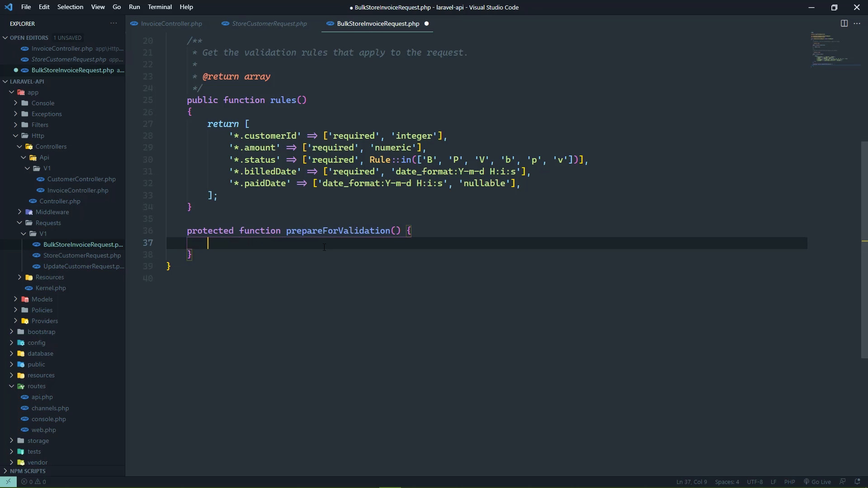Open Explorer views and more actions ellipsis
This screenshot has width=868, height=488.
pyautogui.click(x=113, y=23)
